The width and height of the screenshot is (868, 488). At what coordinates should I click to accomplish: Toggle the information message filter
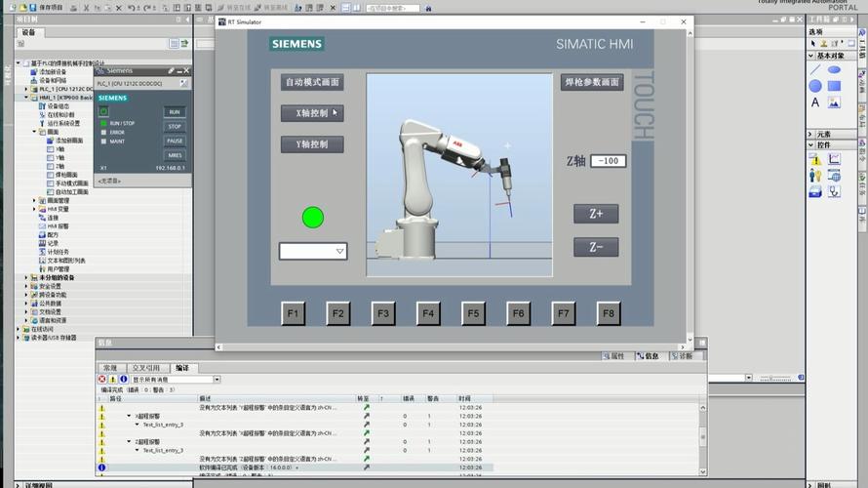tap(124, 380)
